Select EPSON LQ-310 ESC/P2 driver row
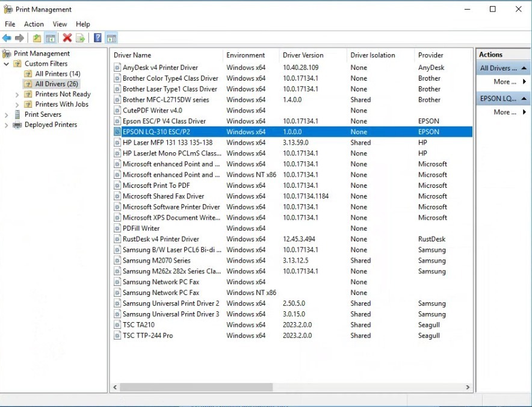 click(x=292, y=132)
